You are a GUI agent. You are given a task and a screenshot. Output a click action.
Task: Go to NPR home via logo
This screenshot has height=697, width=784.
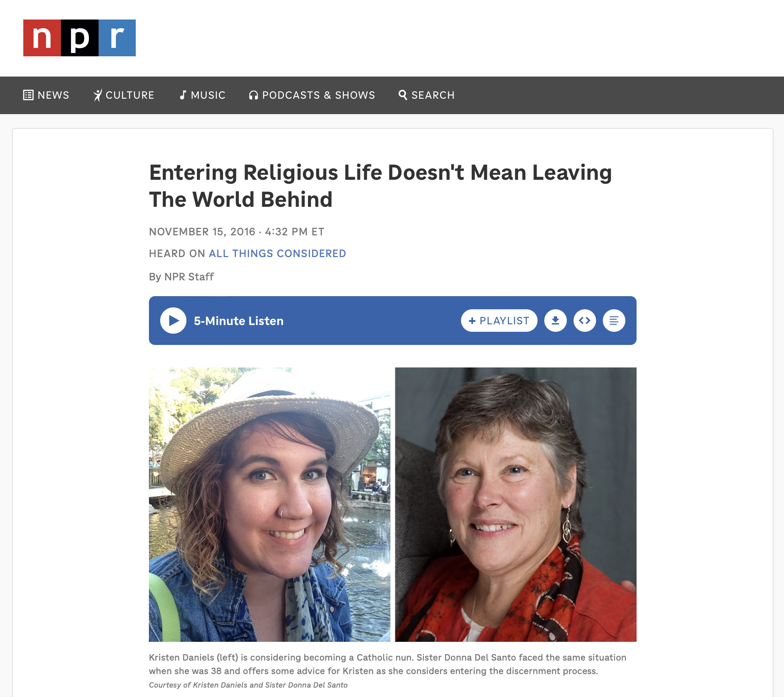(x=80, y=38)
